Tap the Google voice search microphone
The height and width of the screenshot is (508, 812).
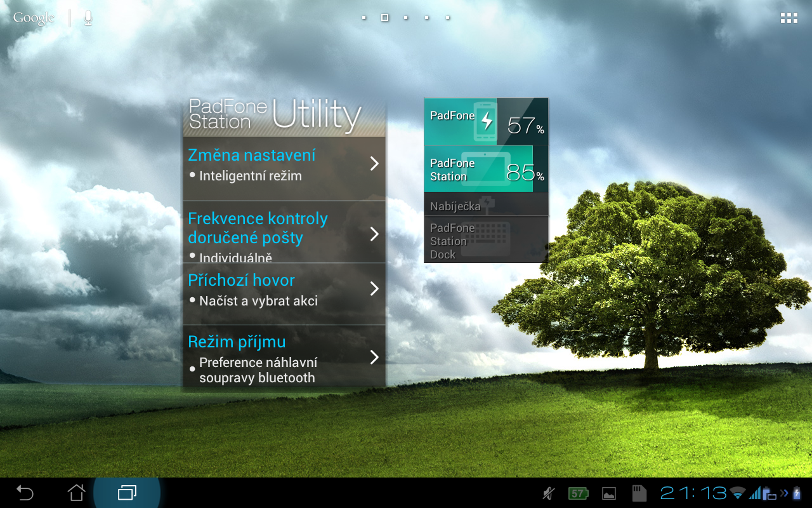coord(87,17)
